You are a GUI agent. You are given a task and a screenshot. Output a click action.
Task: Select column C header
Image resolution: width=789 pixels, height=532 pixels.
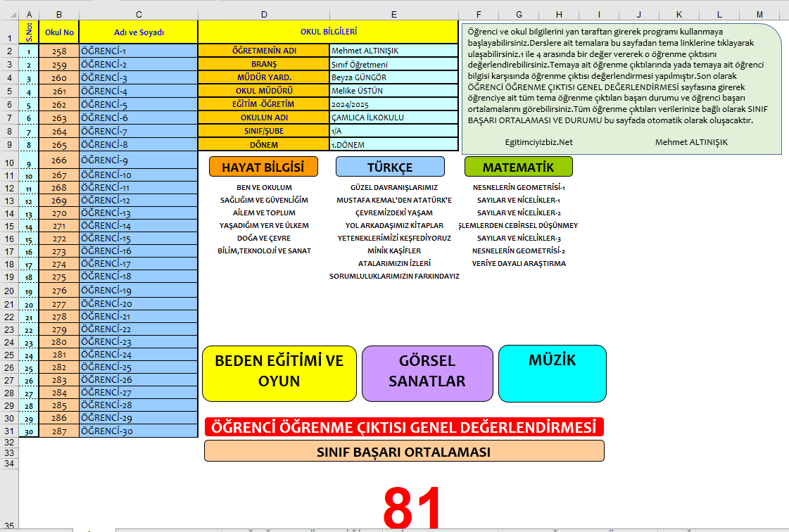pos(139,15)
